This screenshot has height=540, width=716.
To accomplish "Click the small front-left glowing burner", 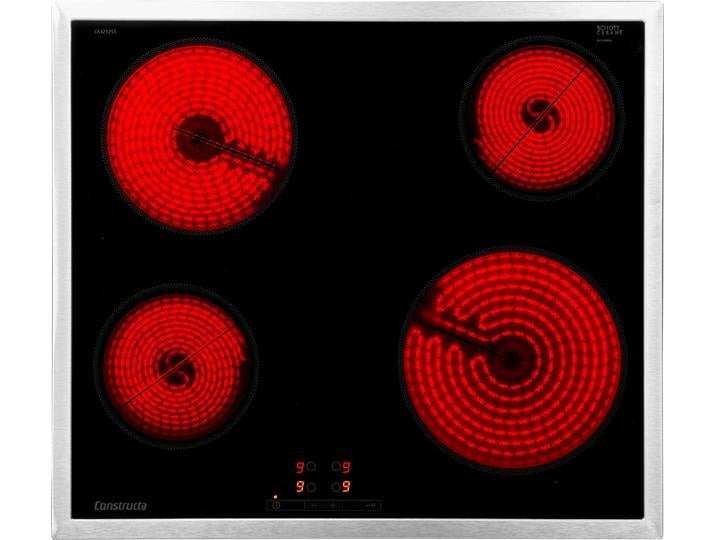I will [x=176, y=365].
